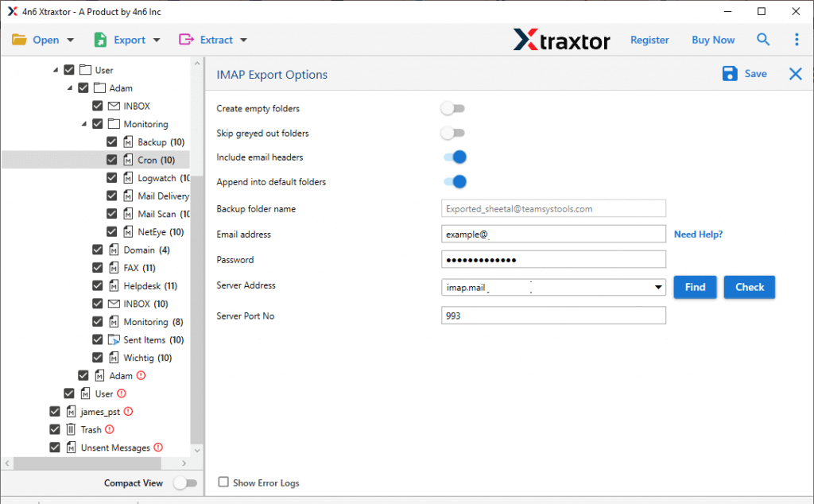Click the scroll down arrow of tree panel

coord(197,450)
